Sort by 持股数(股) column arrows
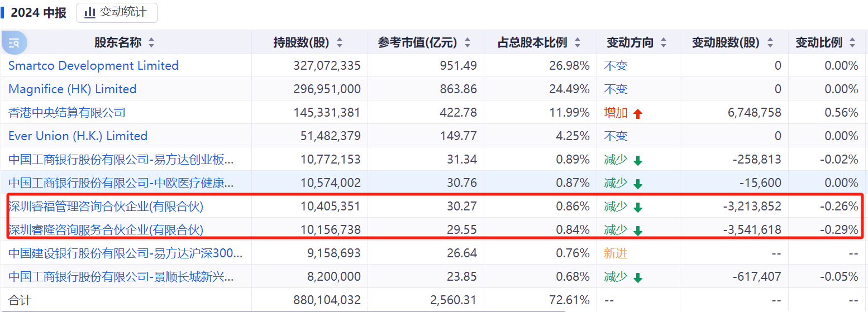Viewport: 868px width, 312px height. tap(339, 42)
